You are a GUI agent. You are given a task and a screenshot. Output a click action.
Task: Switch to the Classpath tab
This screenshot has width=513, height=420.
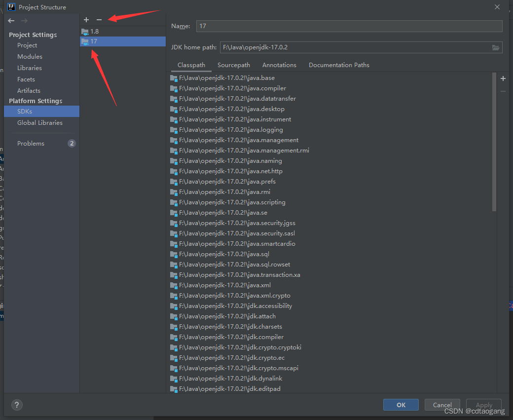click(x=191, y=65)
